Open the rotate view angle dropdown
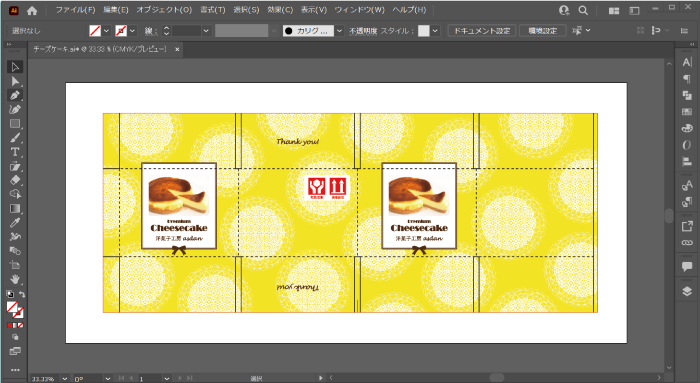The image size is (700, 383). click(x=108, y=379)
